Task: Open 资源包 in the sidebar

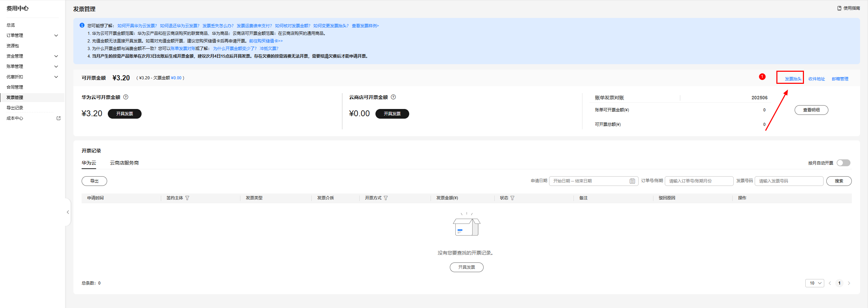Action: tap(13, 46)
